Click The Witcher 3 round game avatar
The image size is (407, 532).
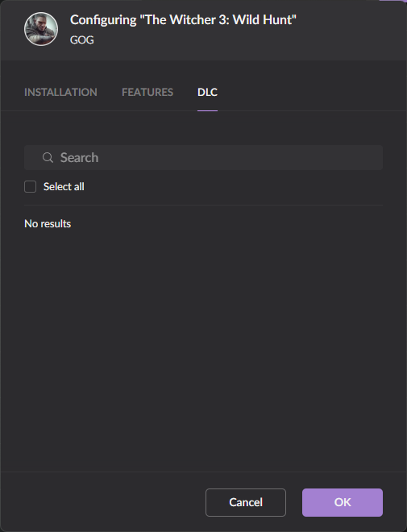[41, 29]
